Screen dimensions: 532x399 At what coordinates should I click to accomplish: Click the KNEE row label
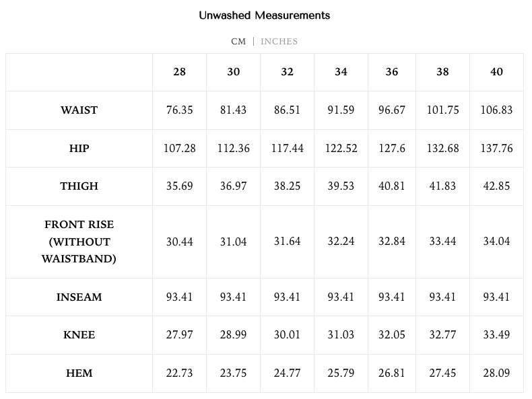tap(79, 335)
